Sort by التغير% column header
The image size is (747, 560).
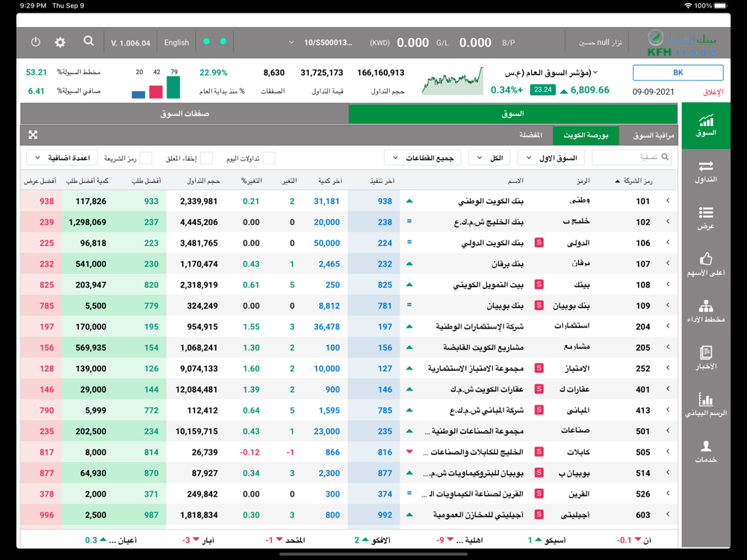(251, 181)
